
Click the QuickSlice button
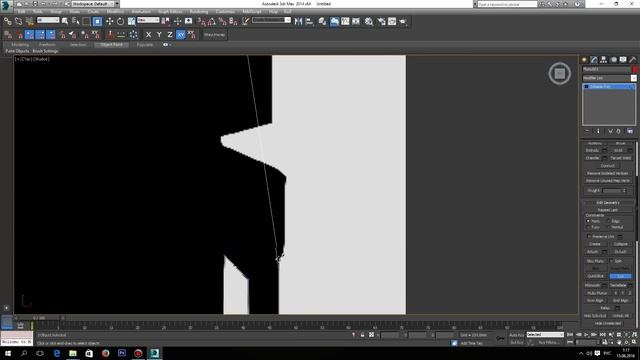click(x=596, y=276)
